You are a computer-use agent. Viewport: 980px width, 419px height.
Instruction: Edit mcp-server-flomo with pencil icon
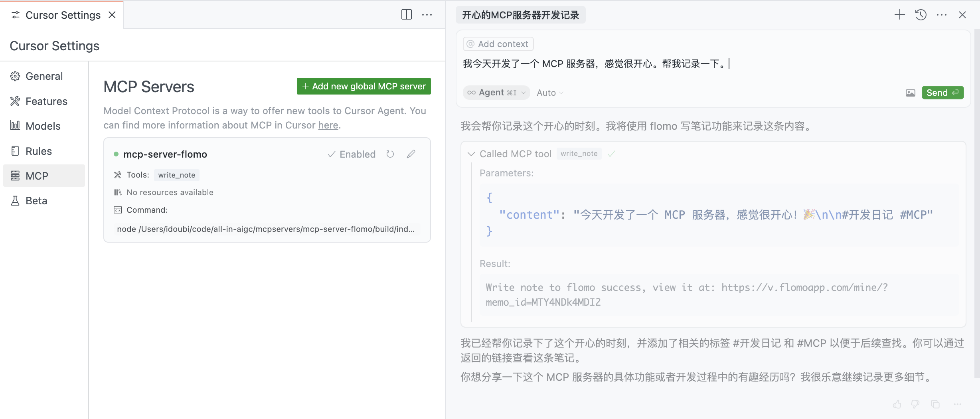[x=411, y=154]
